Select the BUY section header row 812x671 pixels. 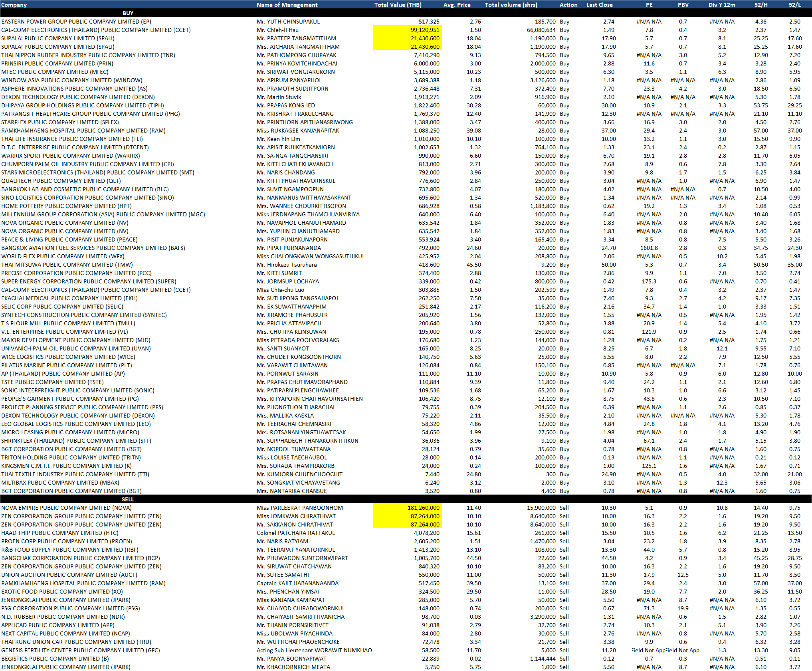click(406, 13)
